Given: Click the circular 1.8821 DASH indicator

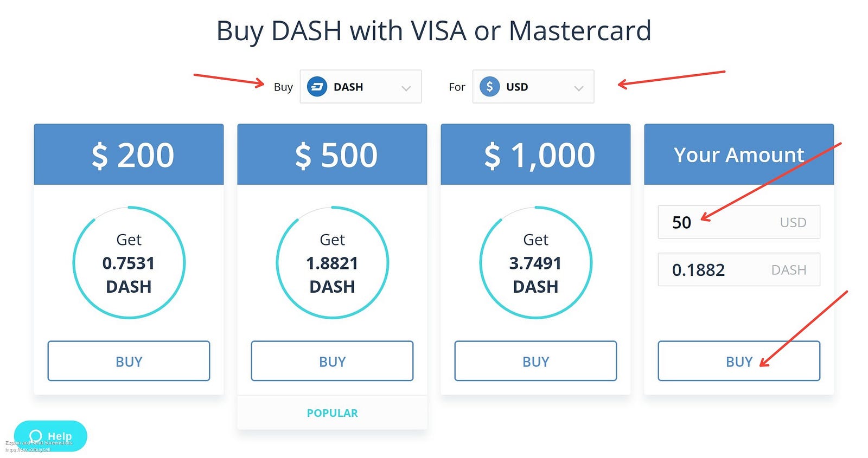Looking at the screenshot, I should pos(333,262).
